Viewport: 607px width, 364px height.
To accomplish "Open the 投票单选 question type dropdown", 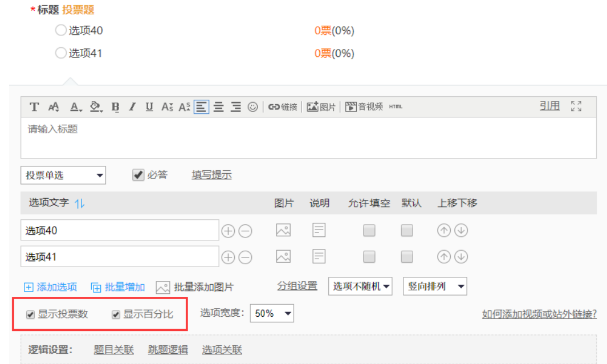I will pos(63,175).
